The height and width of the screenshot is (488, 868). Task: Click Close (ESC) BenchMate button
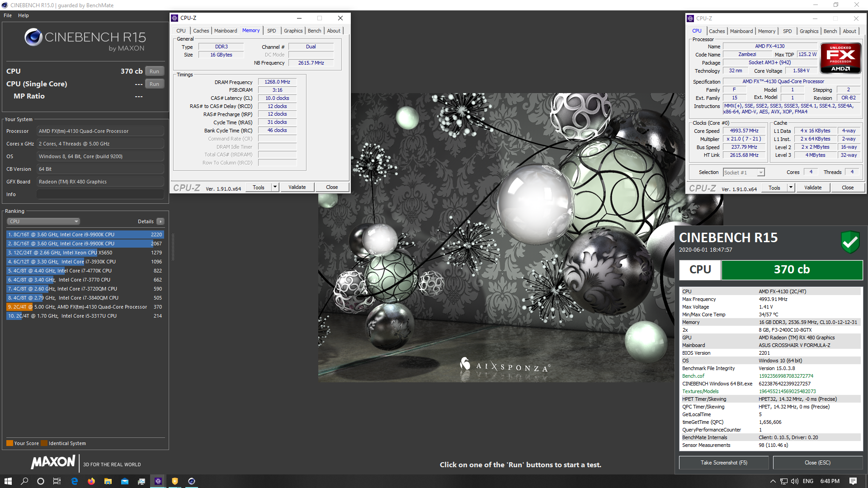coord(817,463)
